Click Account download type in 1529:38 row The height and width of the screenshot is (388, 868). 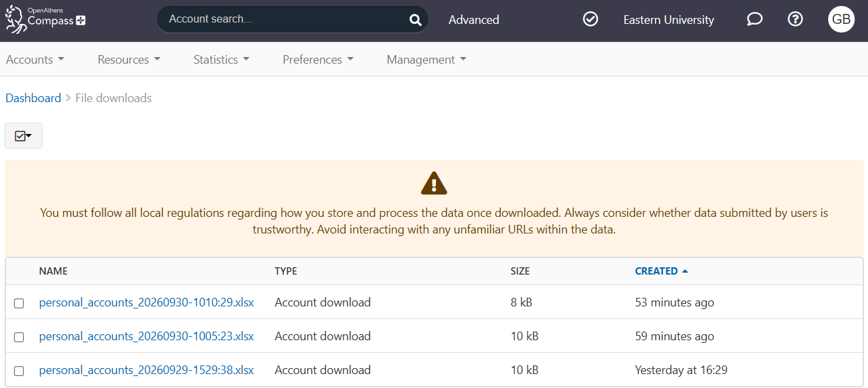tap(323, 370)
